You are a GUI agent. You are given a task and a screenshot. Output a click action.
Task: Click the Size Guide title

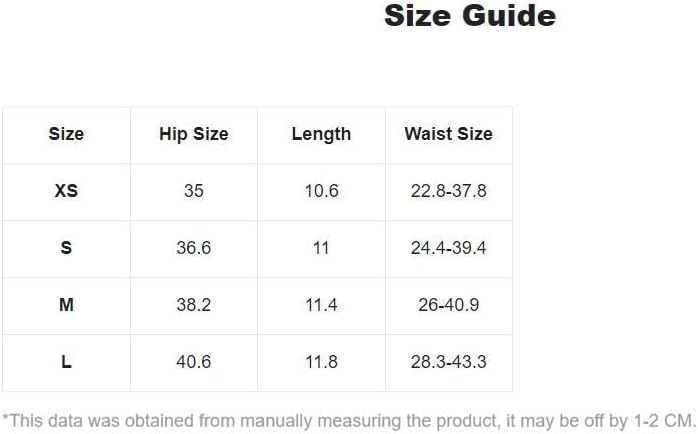(469, 17)
